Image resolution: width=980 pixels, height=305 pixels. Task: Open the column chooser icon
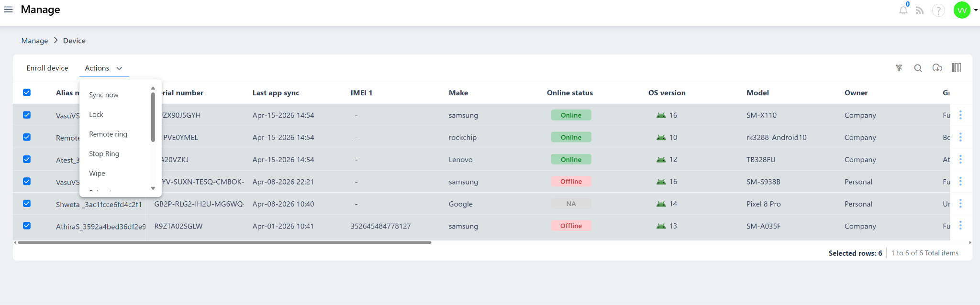[x=956, y=68]
